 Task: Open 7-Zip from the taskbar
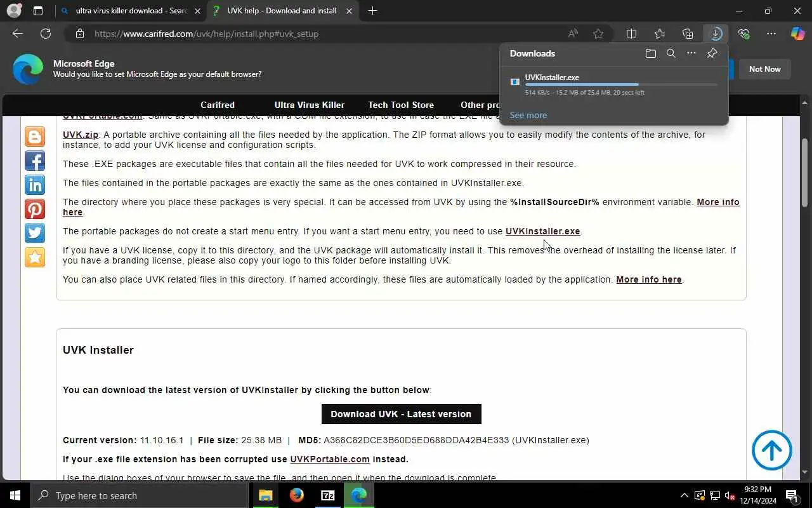tap(328, 495)
